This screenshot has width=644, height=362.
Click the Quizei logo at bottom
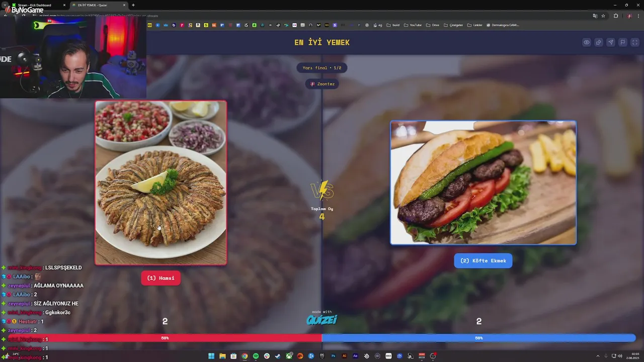point(322,319)
